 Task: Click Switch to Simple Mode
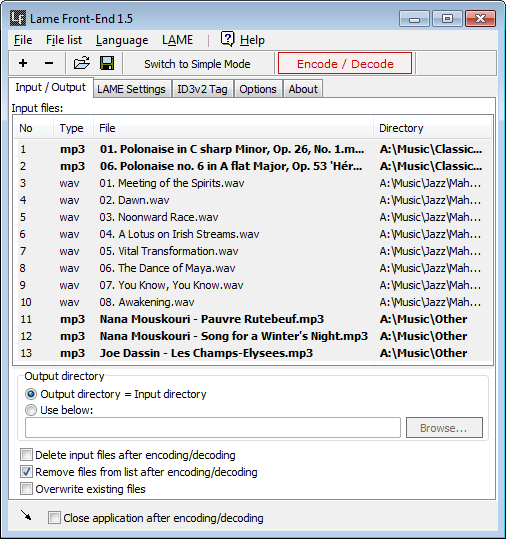(x=197, y=64)
